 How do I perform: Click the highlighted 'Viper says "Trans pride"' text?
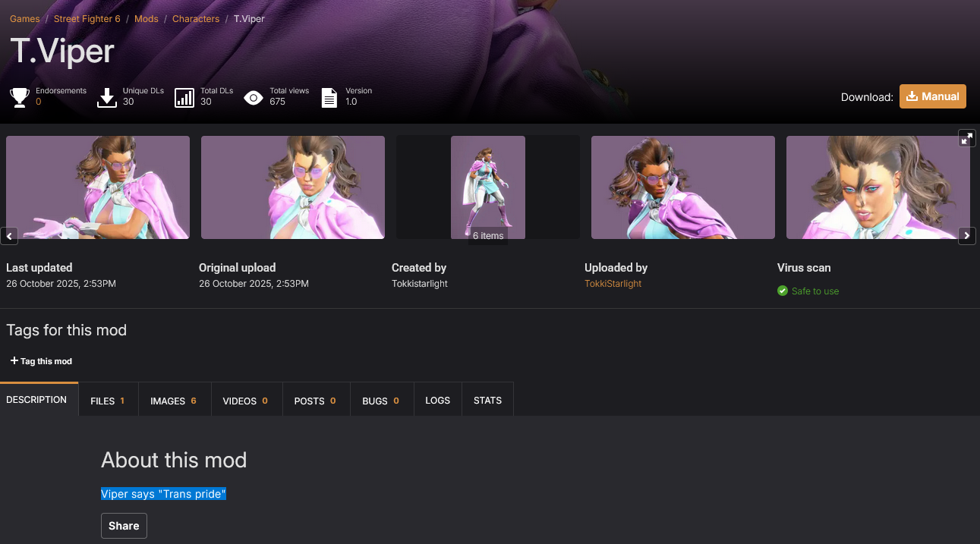pos(164,494)
